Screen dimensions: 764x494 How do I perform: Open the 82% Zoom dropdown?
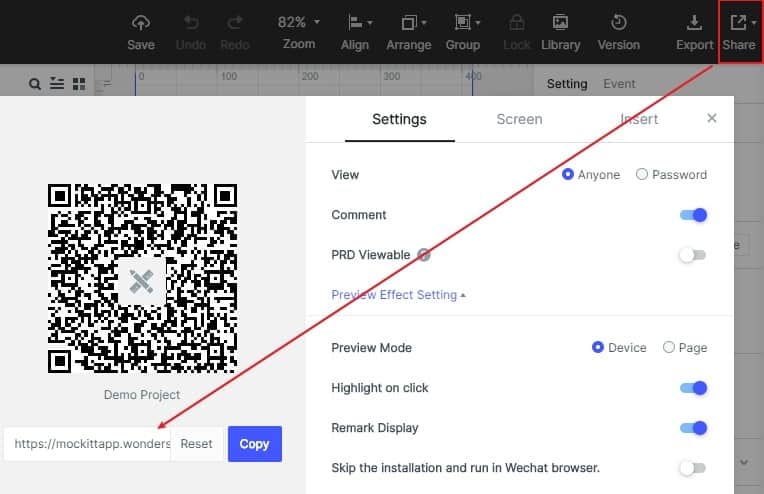point(299,22)
